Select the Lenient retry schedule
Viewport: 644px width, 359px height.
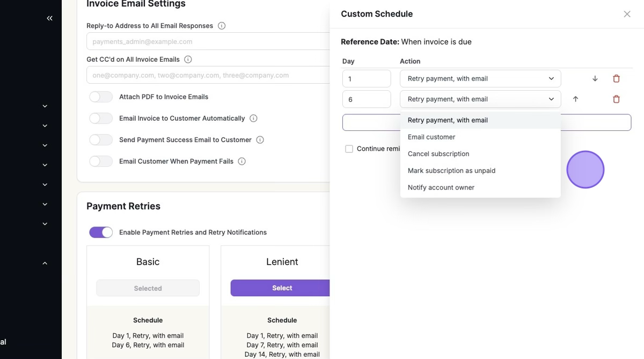pos(281,288)
